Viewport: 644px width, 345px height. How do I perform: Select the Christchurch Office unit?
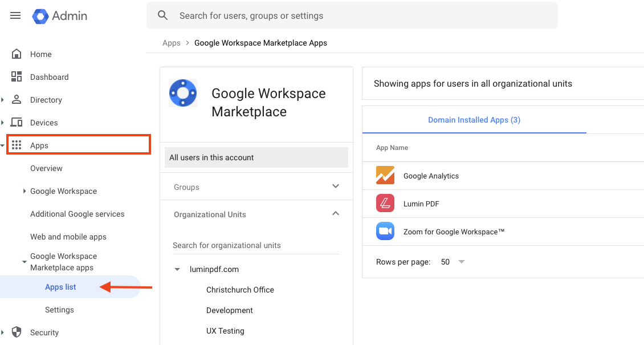click(240, 290)
